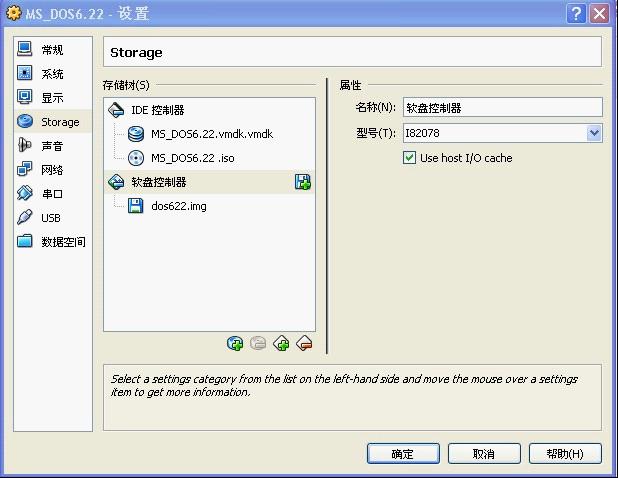Select the 软盘控制器 floppy controller row
Viewport: 618px width, 478px height.
click(209, 182)
